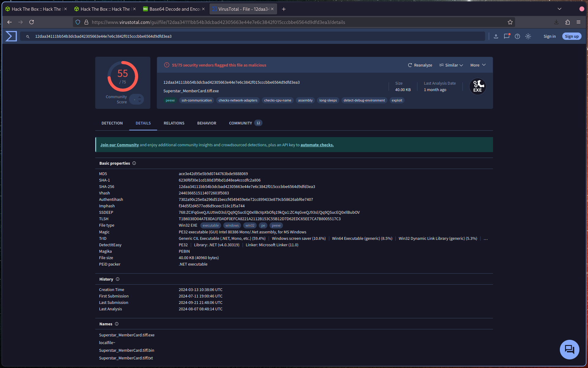Open the browser downloads icon

[556, 22]
